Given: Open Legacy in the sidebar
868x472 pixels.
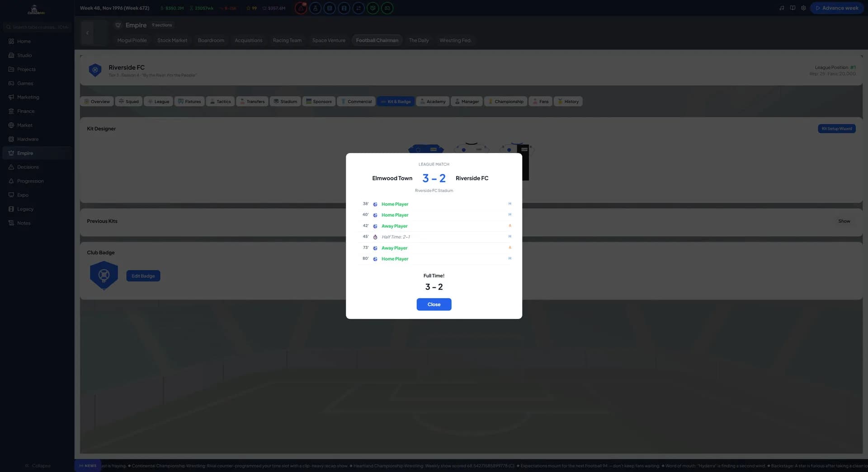Looking at the screenshot, I should [x=37, y=209].
